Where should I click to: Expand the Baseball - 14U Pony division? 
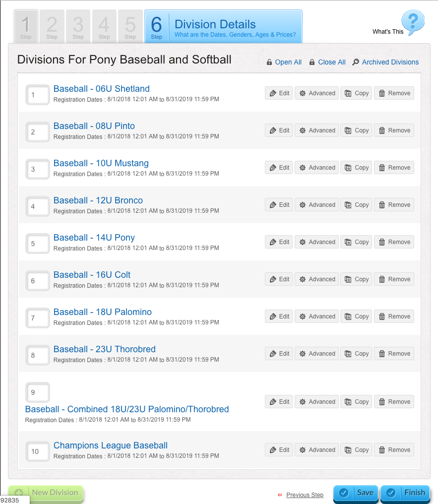(x=94, y=238)
